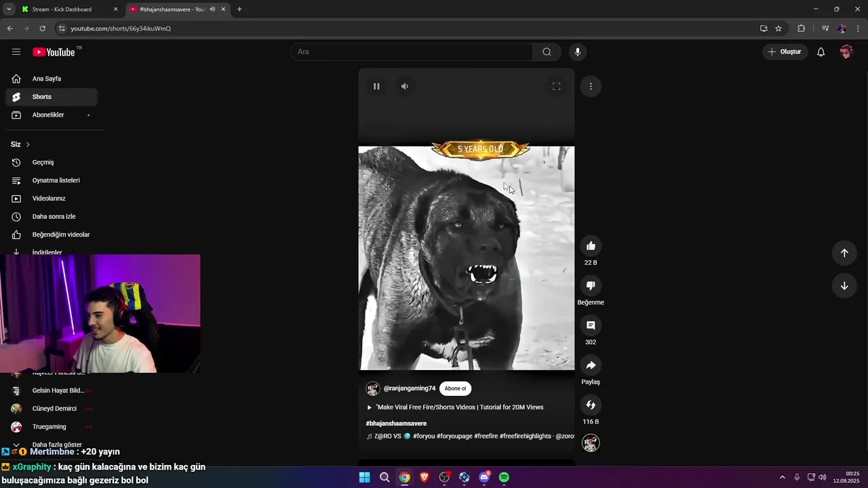868x488 pixels.
Task: Expand the Siz section chevron
Action: 28,144
